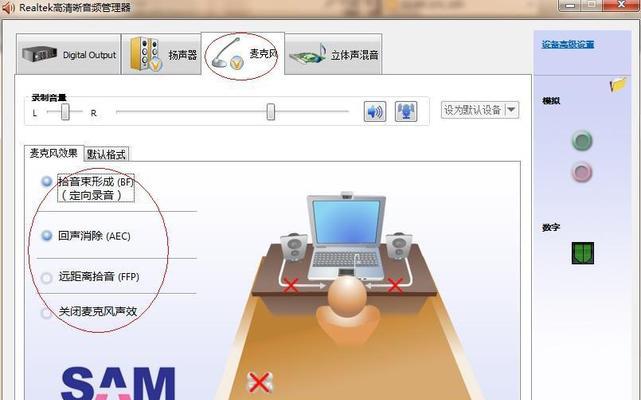Mute recording with the speaker icon button

pyautogui.click(x=375, y=111)
